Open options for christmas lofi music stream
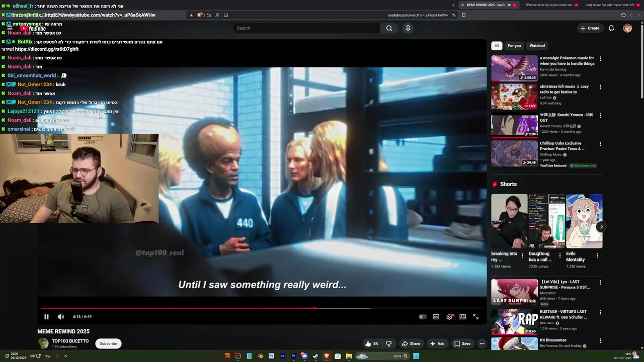Screen dimensions: 644x362 tap(600, 87)
